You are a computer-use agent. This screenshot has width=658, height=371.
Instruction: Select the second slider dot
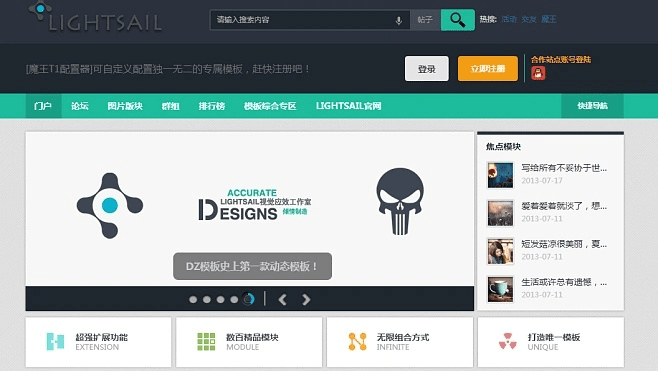pos(207,300)
